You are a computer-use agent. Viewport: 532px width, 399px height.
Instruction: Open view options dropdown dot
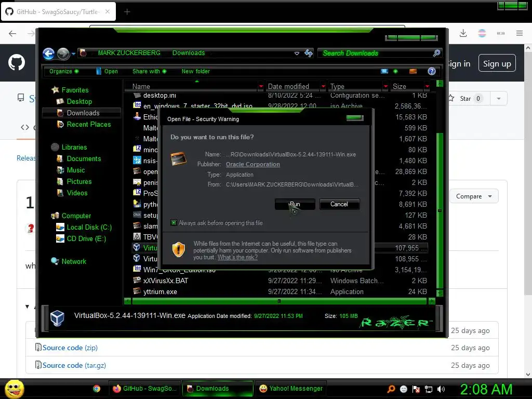tap(395, 71)
